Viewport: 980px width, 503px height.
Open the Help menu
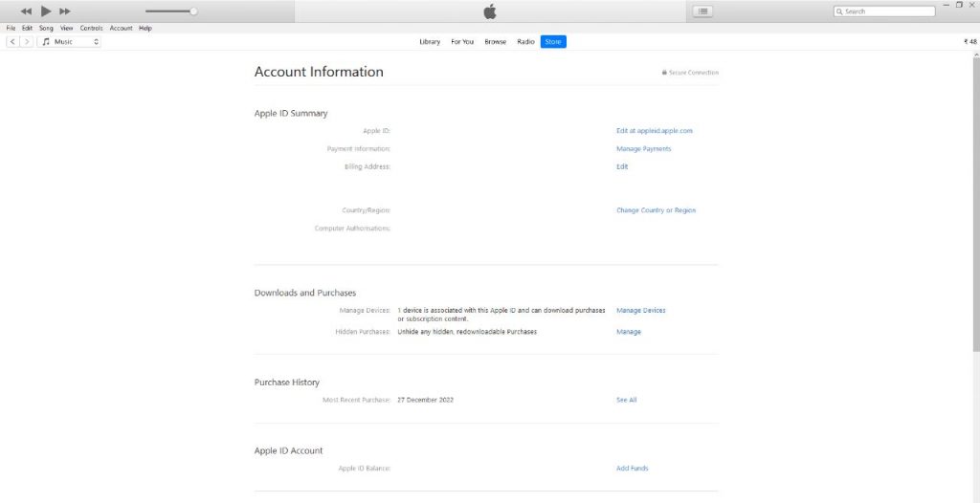pyautogui.click(x=145, y=28)
